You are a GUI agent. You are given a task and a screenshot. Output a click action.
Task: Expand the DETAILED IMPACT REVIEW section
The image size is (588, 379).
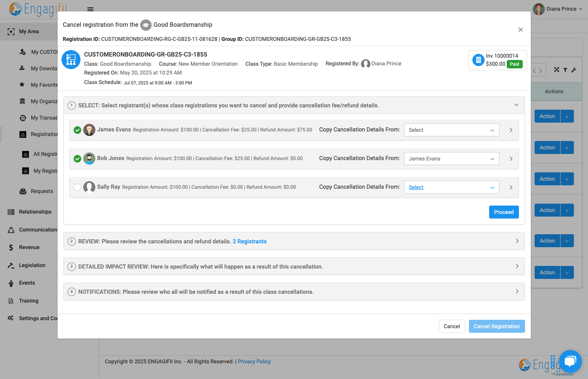pyautogui.click(x=294, y=266)
